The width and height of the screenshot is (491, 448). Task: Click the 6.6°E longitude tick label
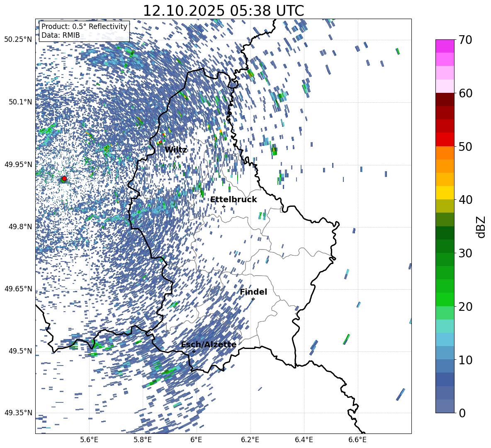point(357,440)
